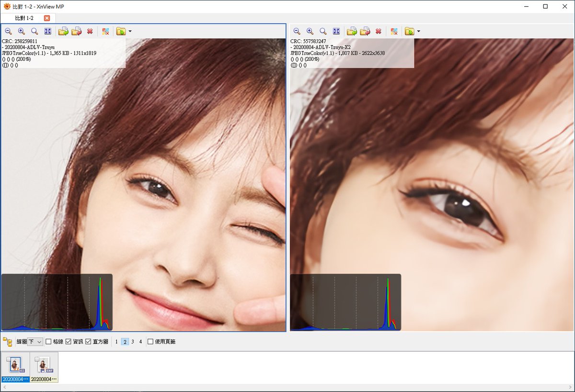Screen dimensions: 575x392
Task: Enable the 格線 grid checkbox
Action: [x=48, y=342]
